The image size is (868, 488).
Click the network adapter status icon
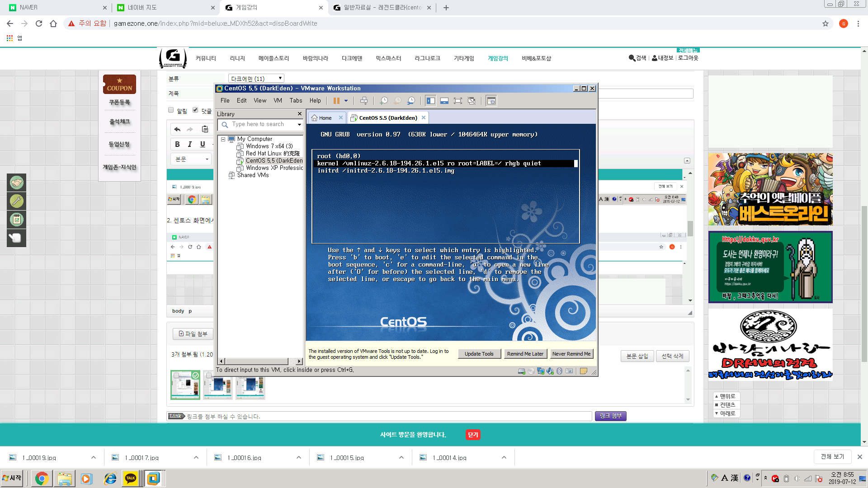(x=540, y=371)
